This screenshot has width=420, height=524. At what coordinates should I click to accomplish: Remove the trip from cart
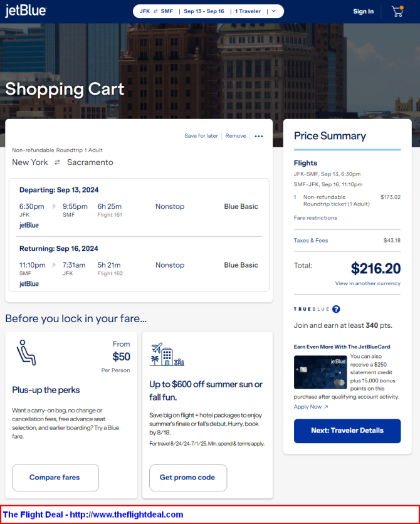click(x=236, y=136)
